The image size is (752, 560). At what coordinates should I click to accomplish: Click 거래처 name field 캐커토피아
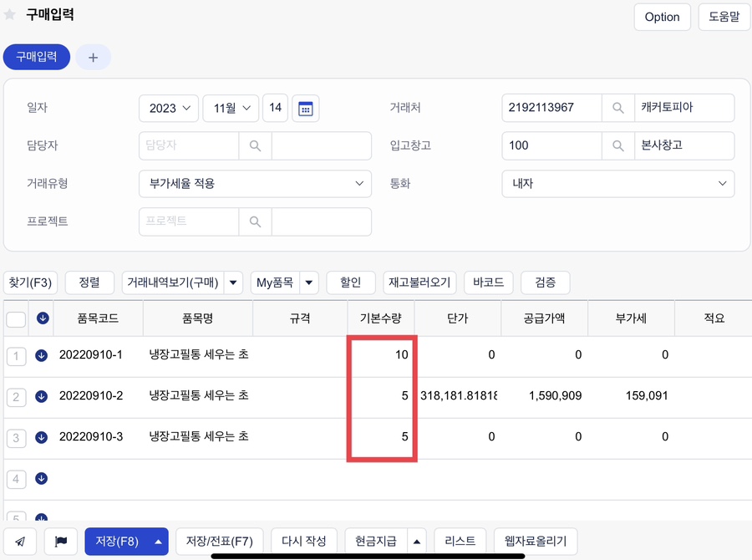pyautogui.click(x=684, y=108)
